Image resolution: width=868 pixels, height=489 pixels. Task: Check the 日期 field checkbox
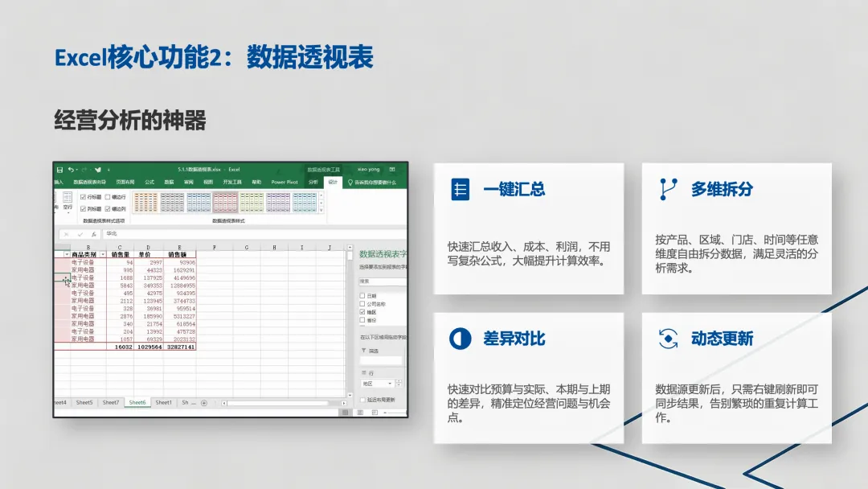362,296
